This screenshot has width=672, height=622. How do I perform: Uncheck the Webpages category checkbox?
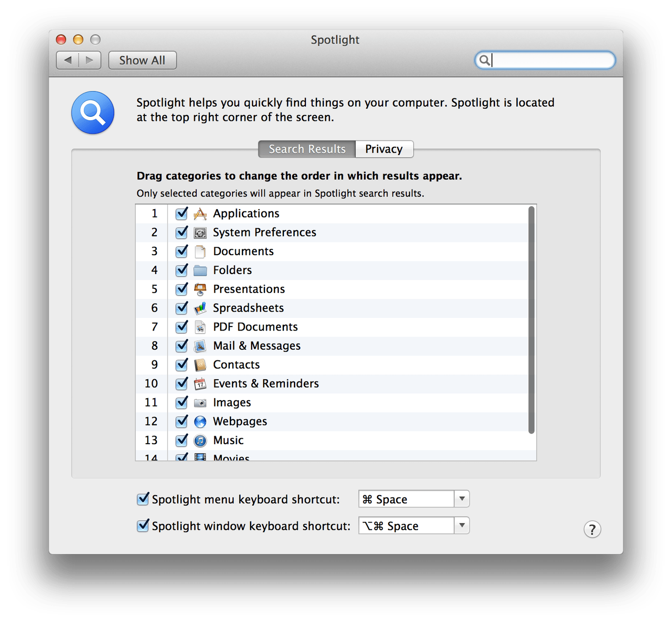pyautogui.click(x=181, y=421)
